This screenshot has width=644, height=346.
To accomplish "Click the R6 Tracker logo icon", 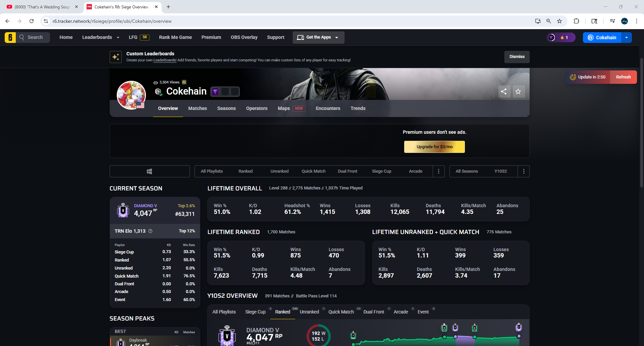I will 10,37.
